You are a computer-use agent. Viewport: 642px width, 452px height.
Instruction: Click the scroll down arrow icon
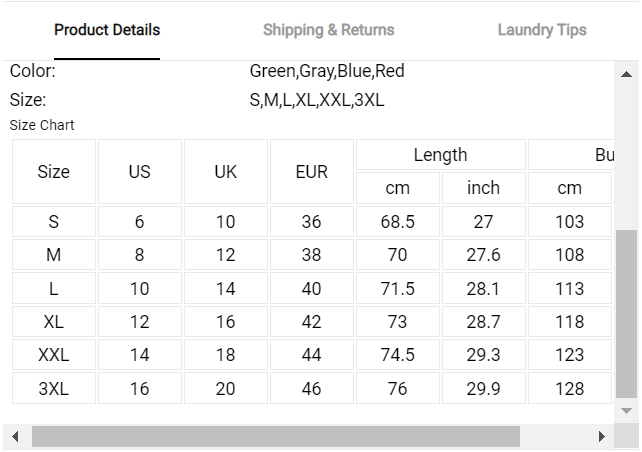point(626,411)
